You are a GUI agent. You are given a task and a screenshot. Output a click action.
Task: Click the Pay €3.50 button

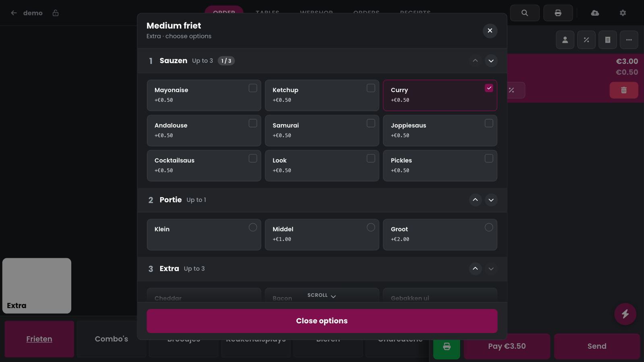tap(507, 346)
